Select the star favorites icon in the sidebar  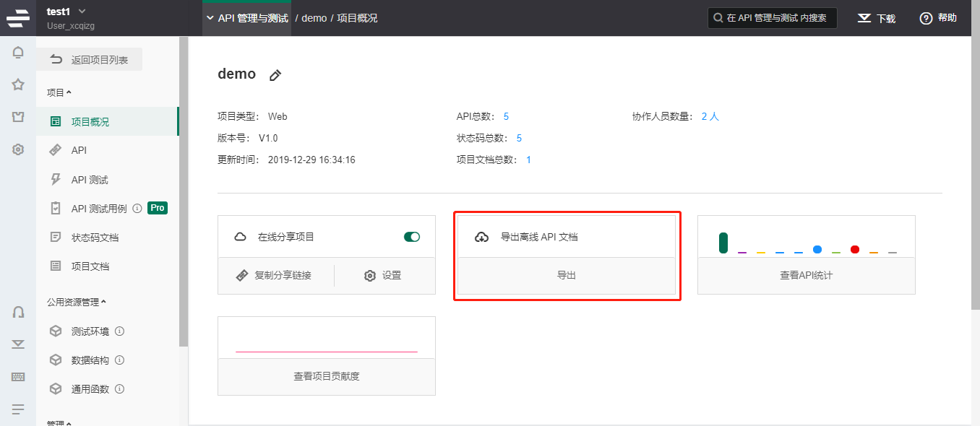(17, 84)
